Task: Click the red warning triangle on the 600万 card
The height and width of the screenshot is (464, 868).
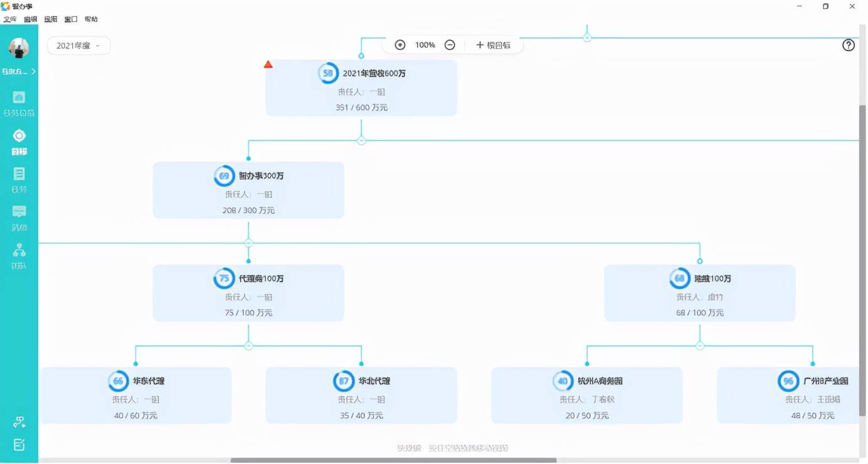Action: (268, 65)
